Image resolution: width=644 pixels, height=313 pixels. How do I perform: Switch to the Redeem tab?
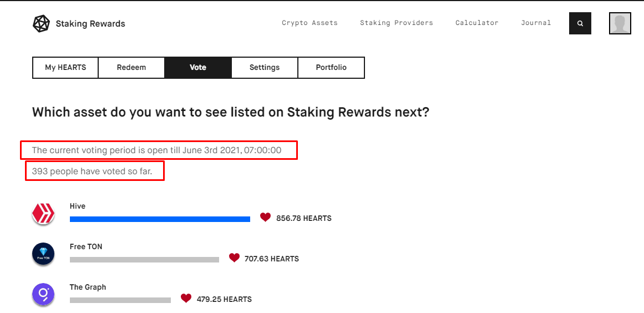pos(131,67)
